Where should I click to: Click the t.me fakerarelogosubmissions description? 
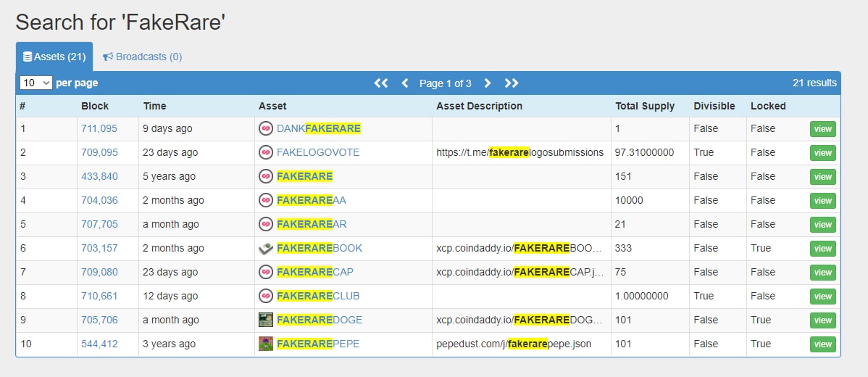tap(519, 152)
